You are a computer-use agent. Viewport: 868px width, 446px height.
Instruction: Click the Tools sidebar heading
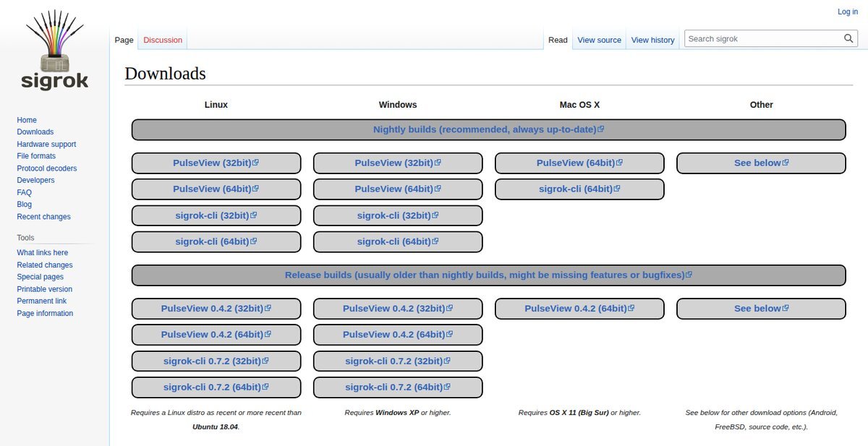pos(25,238)
